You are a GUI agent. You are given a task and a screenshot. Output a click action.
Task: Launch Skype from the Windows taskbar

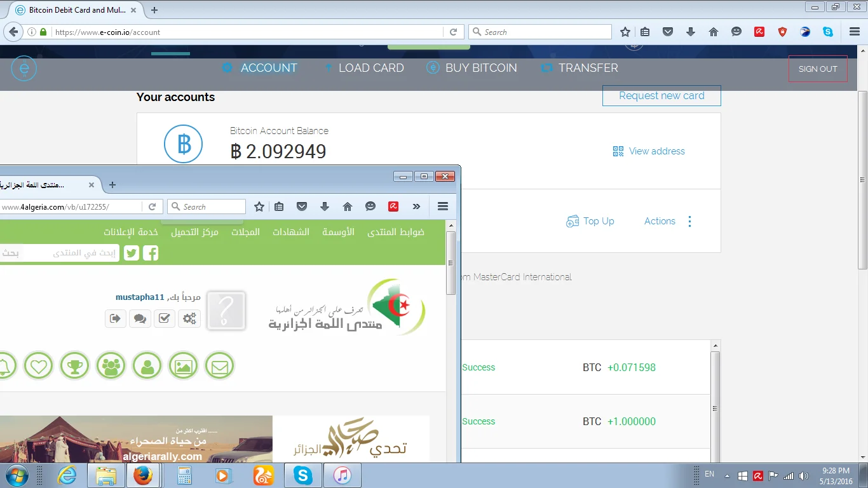pos(303,475)
